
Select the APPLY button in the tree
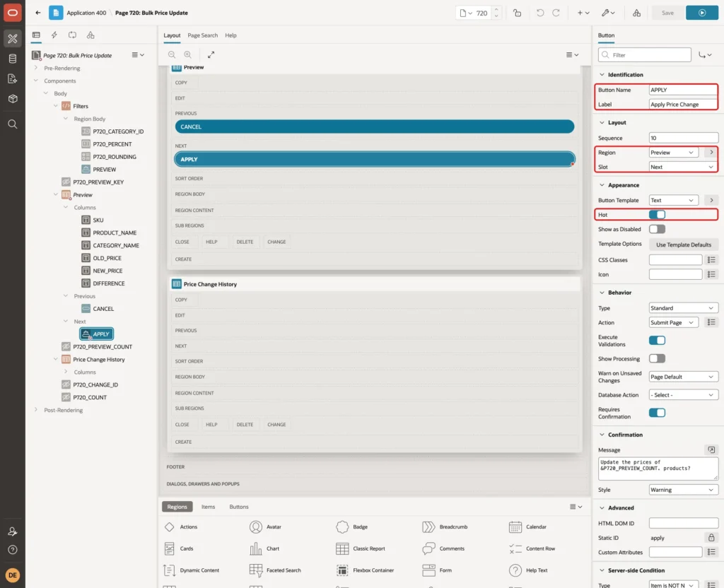pos(96,334)
